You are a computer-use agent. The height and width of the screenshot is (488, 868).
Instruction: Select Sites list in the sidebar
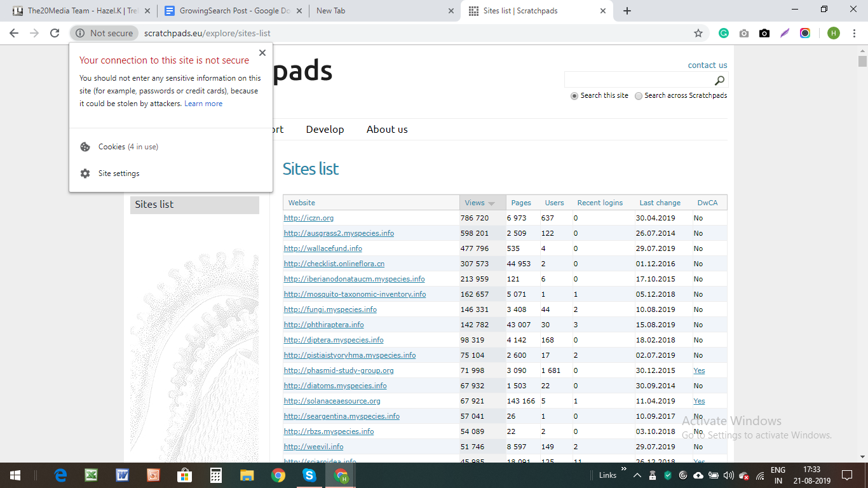(x=194, y=205)
